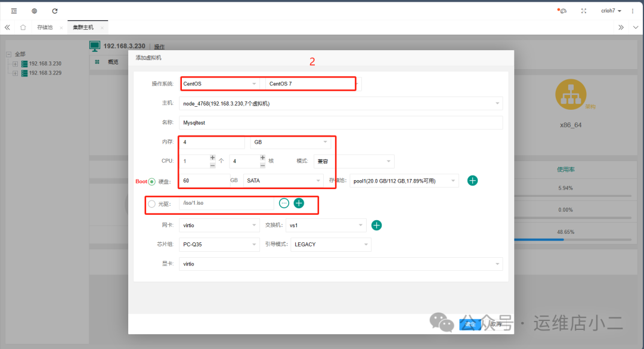The height and width of the screenshot is (349, 644).
Task: Click the server icon of 192.168.3.230 in tree
Action: pyautogui.click(x=24, y=64)
